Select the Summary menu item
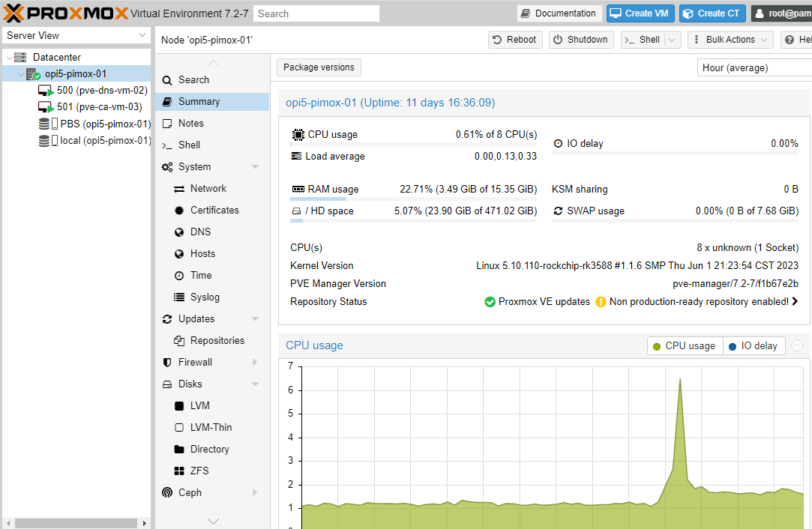Image resolution: width=812 pixels, height=529 pixels. pos(213,101)
